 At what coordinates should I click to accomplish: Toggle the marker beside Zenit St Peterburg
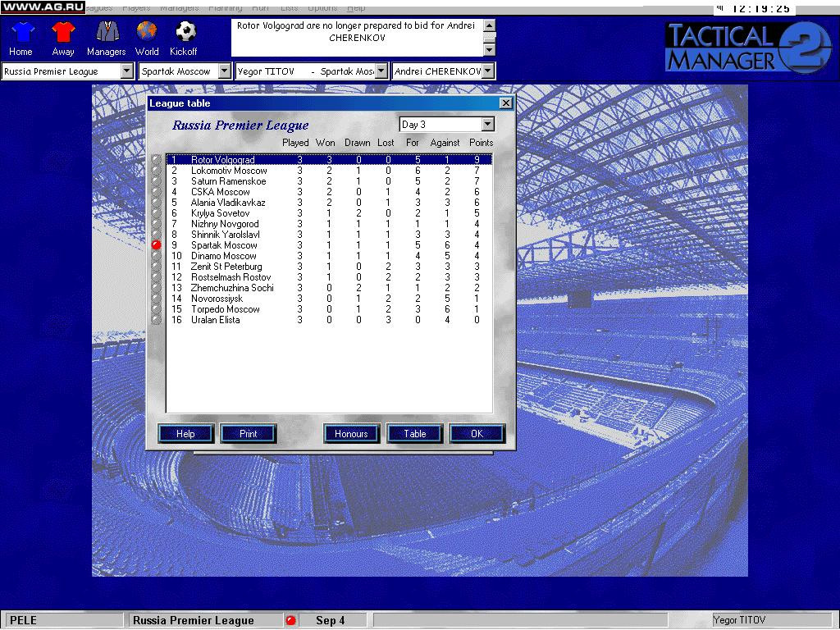[x=157, y=267]
